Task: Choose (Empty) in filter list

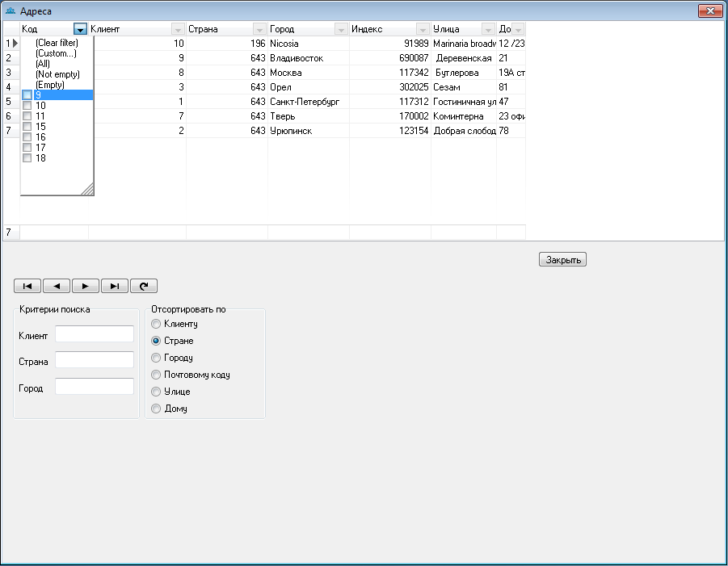Action: [x=49, y=85]
